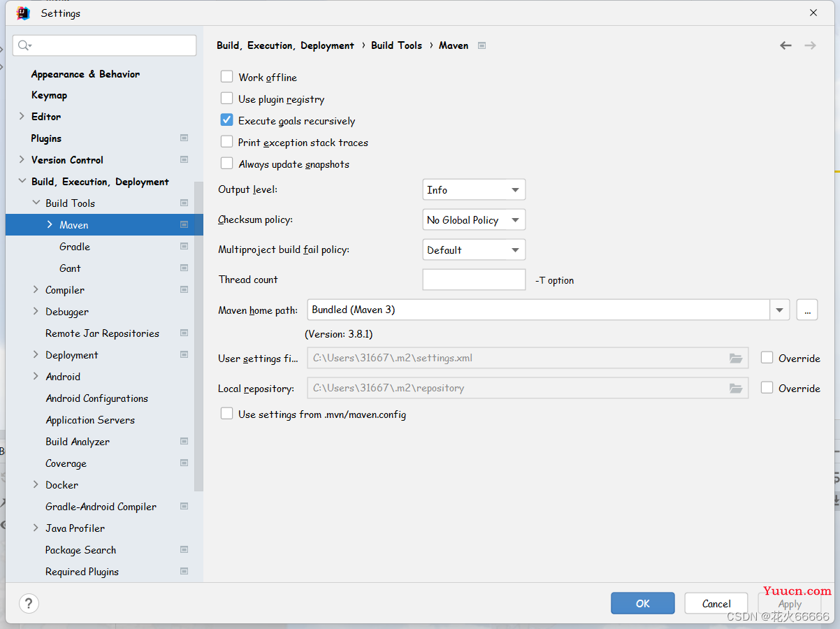Click the project-level icon beside Coverage
Screen dimensions: 840x629
[x=184, y=463]
